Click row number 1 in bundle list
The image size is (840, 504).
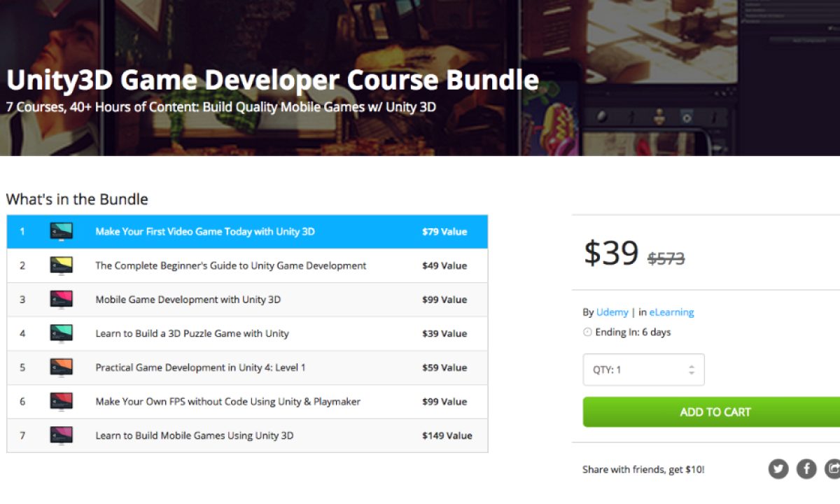click(22, 232)
